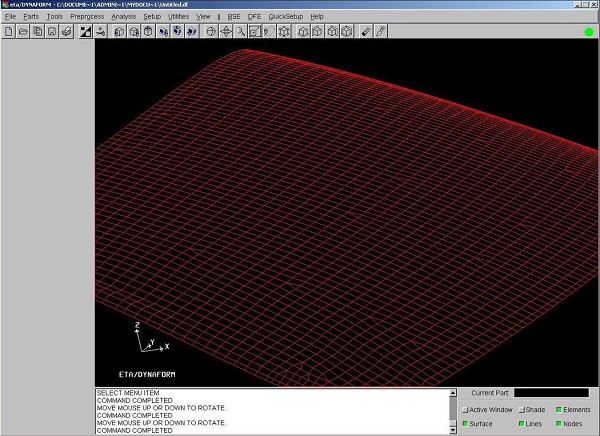Turn off the Elements display checkbox
The height and width of the screenshot is (436, 600).
click(x=558, y=410)
